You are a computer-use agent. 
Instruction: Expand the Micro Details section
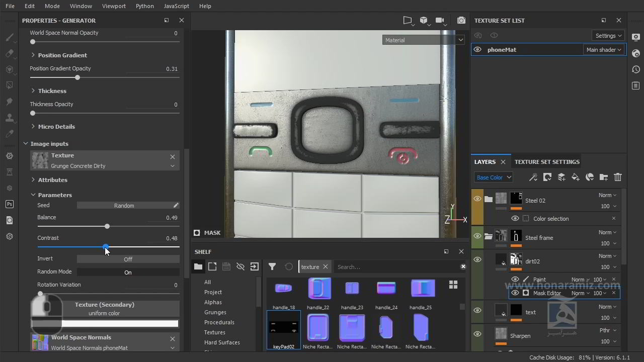tap(33, 126)
